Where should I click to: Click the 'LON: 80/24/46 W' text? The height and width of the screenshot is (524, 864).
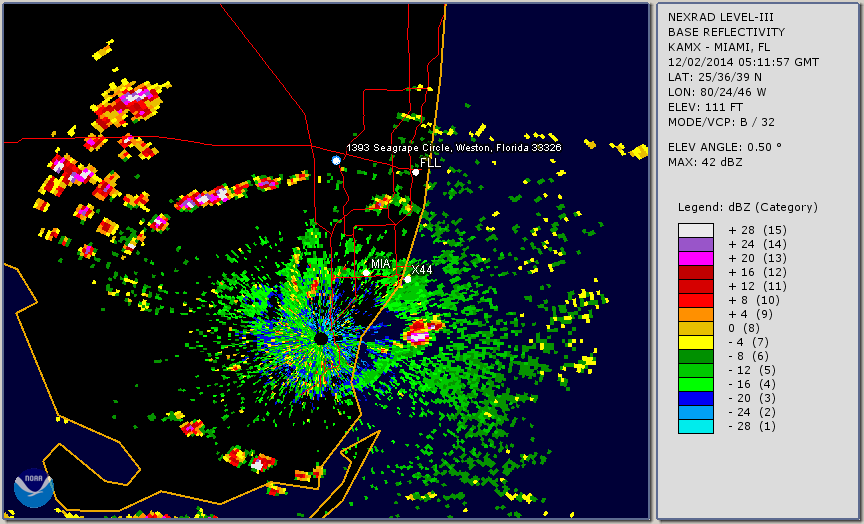tap(717, 92)
